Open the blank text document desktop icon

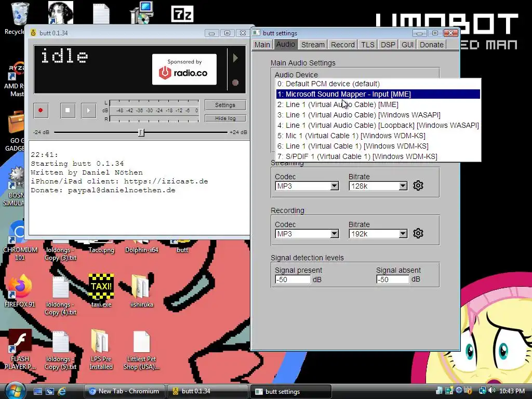[101, 13]
